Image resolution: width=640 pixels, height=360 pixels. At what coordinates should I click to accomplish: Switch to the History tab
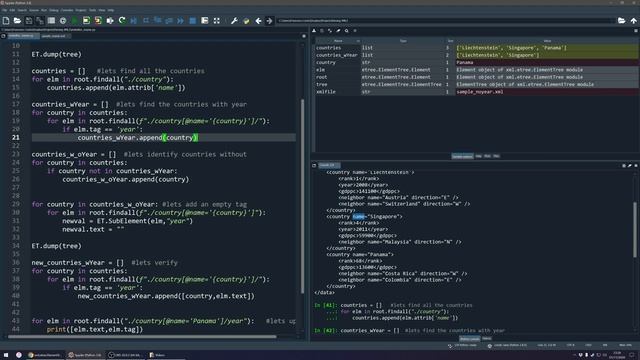487,338
